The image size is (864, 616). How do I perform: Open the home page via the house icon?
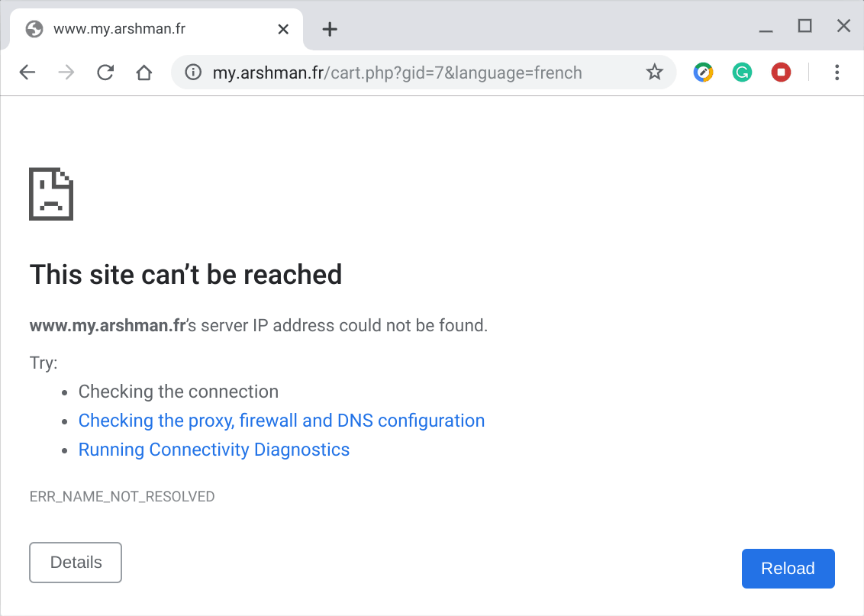point(144,73)
